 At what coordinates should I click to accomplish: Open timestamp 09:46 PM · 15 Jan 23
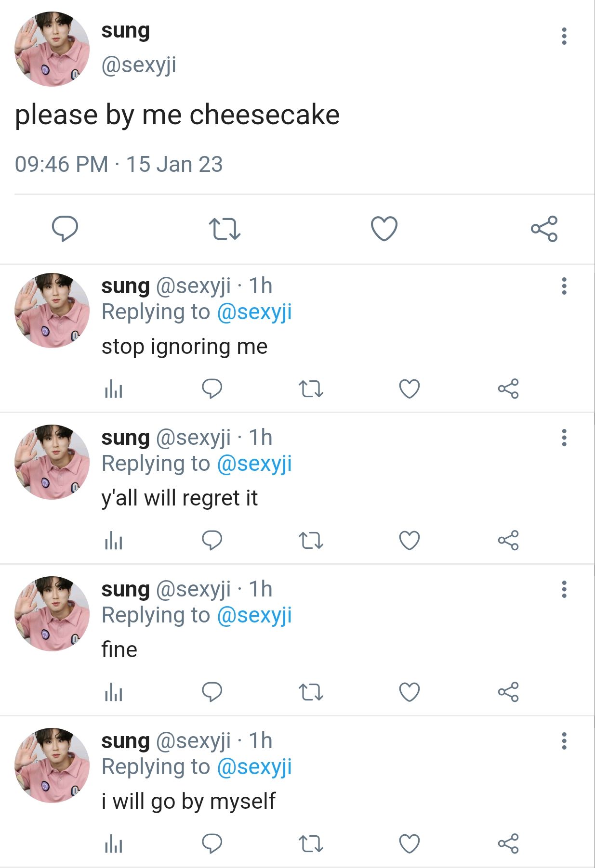[119, 164]
